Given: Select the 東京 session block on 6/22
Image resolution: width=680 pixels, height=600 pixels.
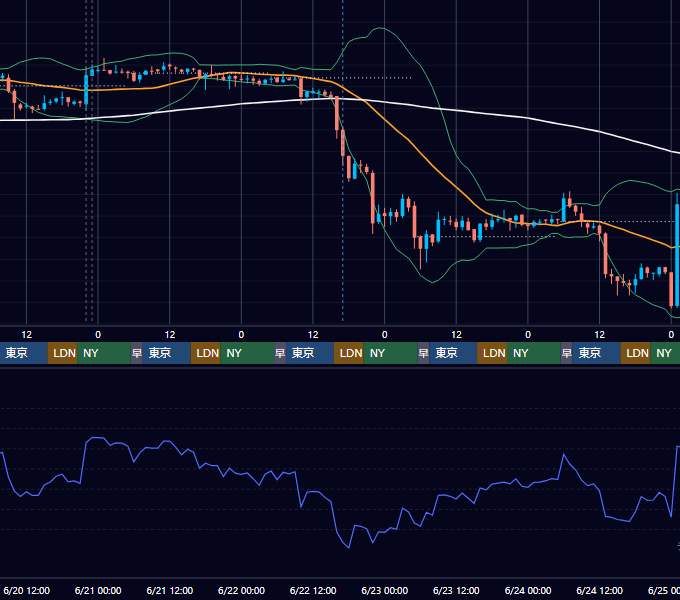Looking at the screenshot, I should coord(310,353).
